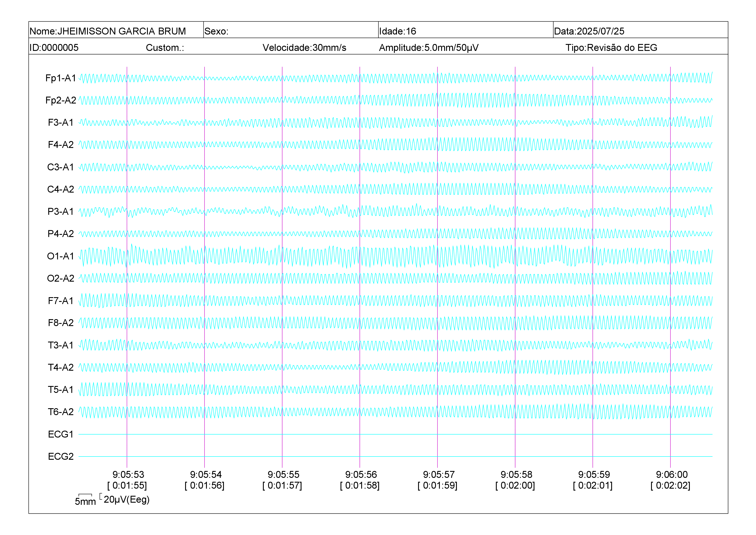Image resolution: width=756 pixels, height=535 pixels.
Task: Click the flat ECG1 trace line
Action: coord(395,434)
